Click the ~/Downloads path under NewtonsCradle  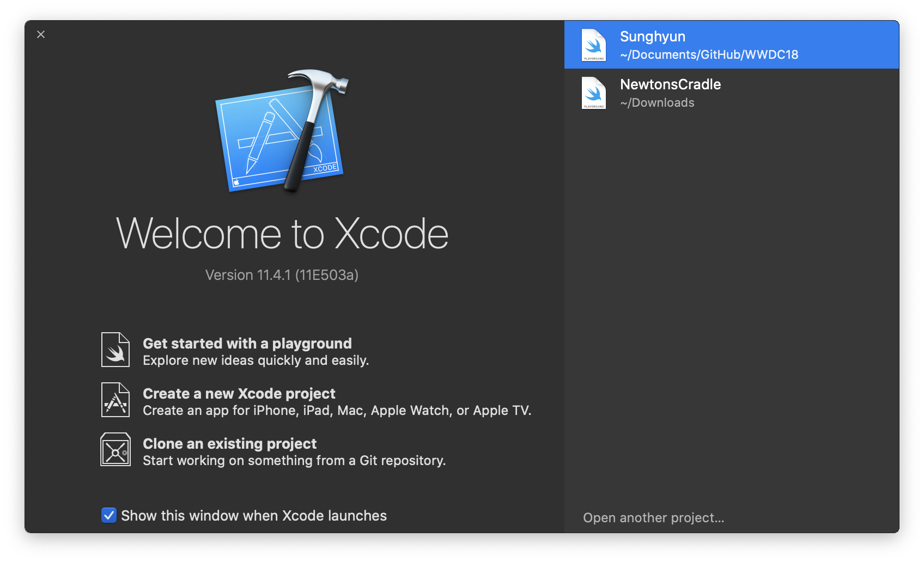[658, 102]
